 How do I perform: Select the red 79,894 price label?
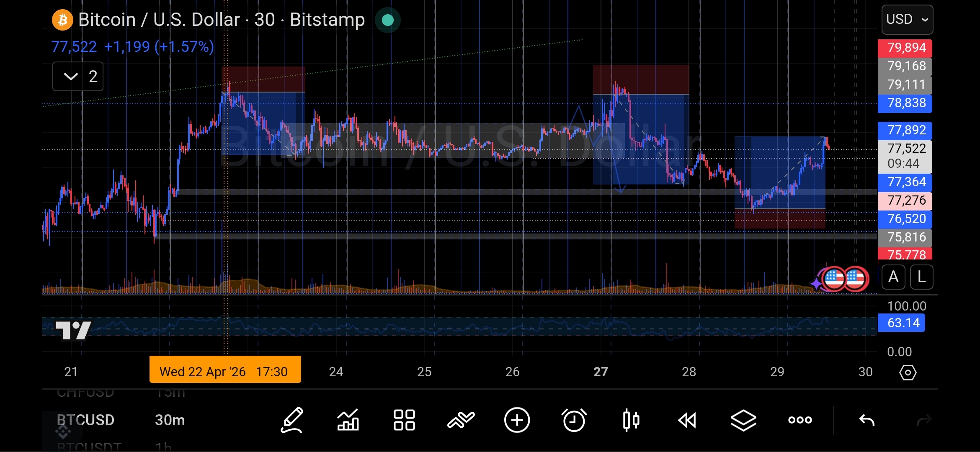pos(905,48)
